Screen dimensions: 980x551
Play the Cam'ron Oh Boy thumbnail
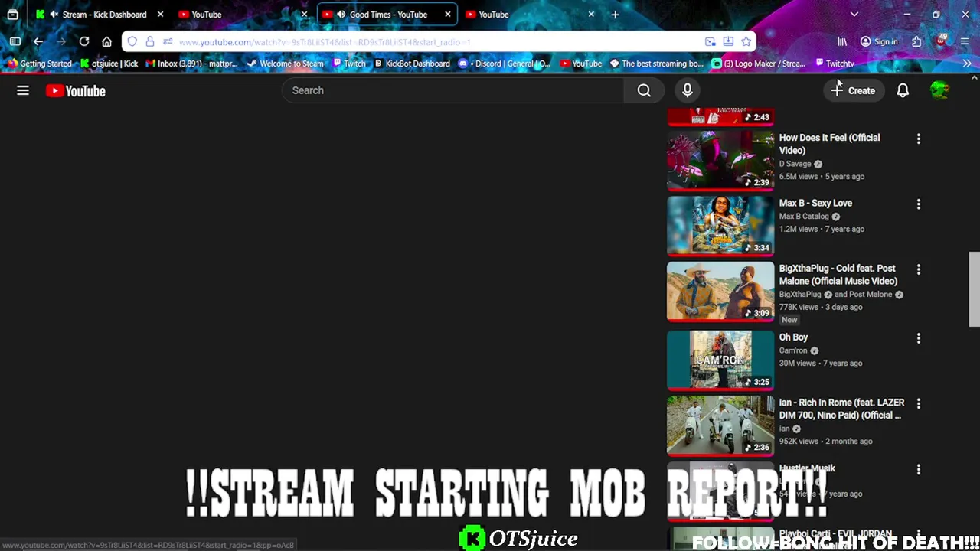pyautogui.click(x=720, y=359)
